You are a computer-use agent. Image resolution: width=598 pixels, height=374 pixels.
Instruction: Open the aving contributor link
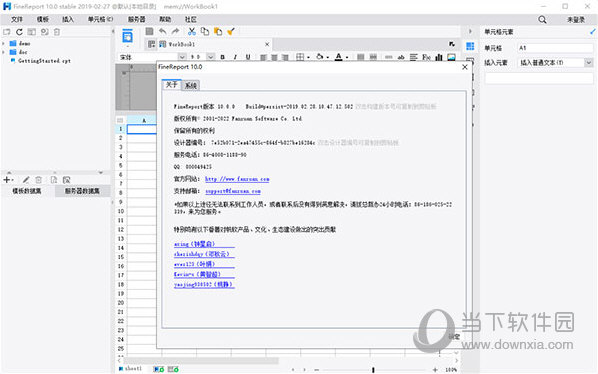pos(204,244)
